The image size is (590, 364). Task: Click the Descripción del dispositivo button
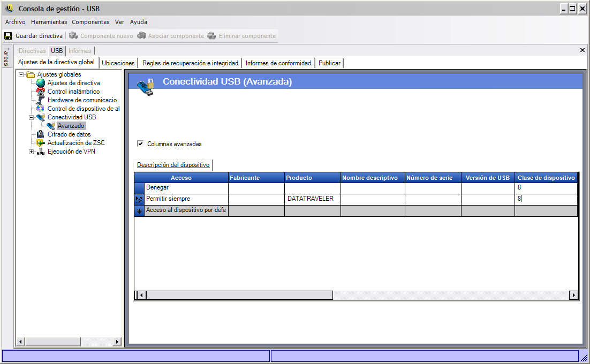(173, 165)
